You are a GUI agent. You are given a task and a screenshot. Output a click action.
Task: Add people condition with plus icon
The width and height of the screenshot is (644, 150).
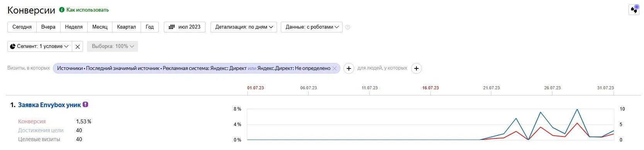[416, 68]
